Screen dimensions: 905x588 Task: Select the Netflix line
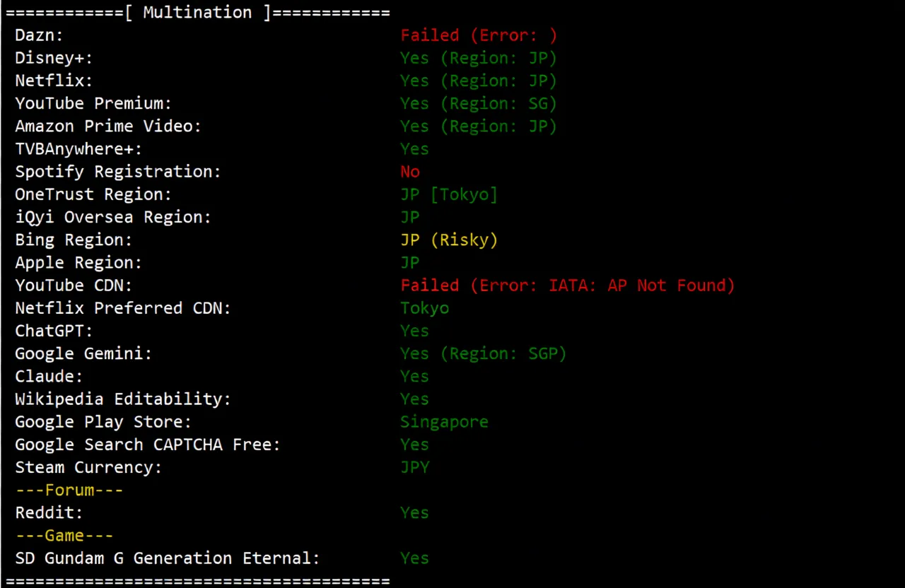point(53,80)
